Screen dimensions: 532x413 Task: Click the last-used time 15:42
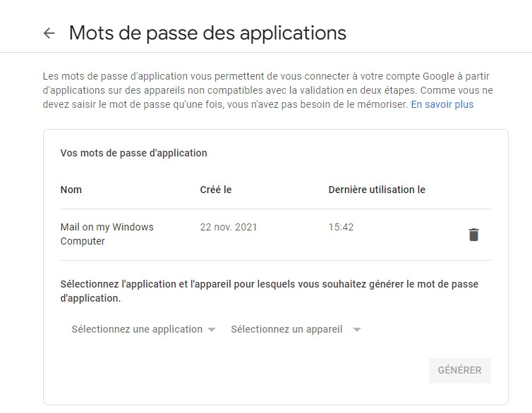341,227
